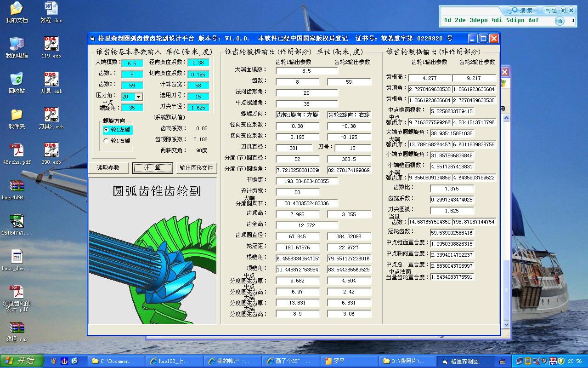Select the 48rchs.pdf icon
This screenshot has height=368, width=588.
click(x=17, y=154)
